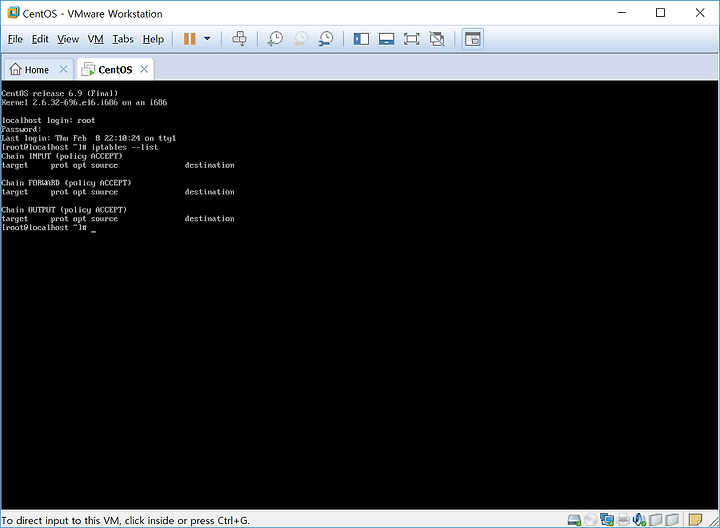720x528 pixels.
Task: Close the VMware Workstation window
Action: (x=700, y=13)
